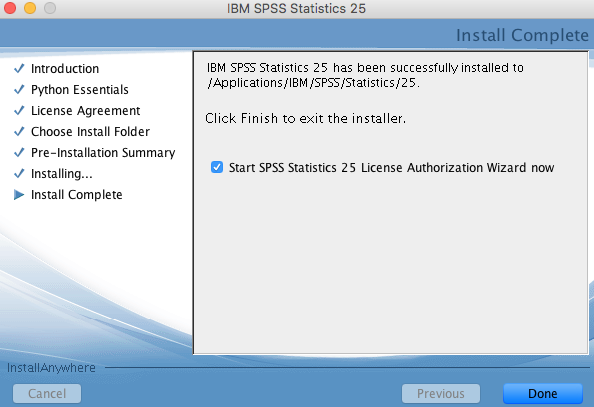
Task: Click the Previous button
Action: click(441, 394)
